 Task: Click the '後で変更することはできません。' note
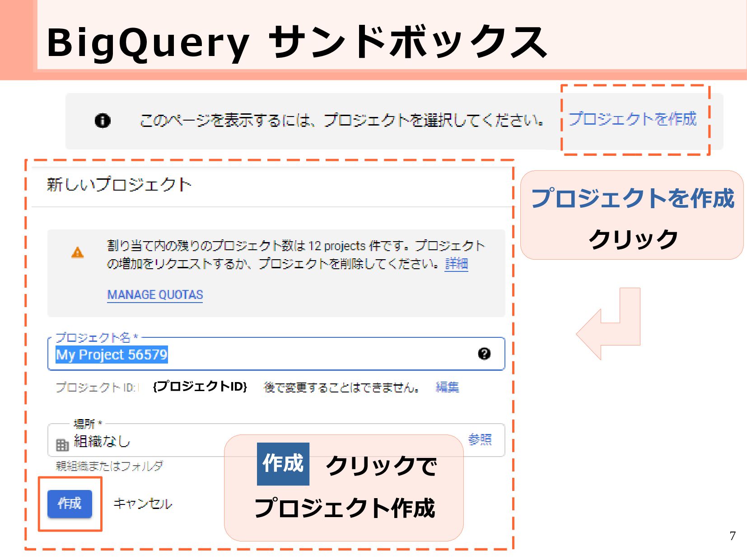tap(342, 387)
